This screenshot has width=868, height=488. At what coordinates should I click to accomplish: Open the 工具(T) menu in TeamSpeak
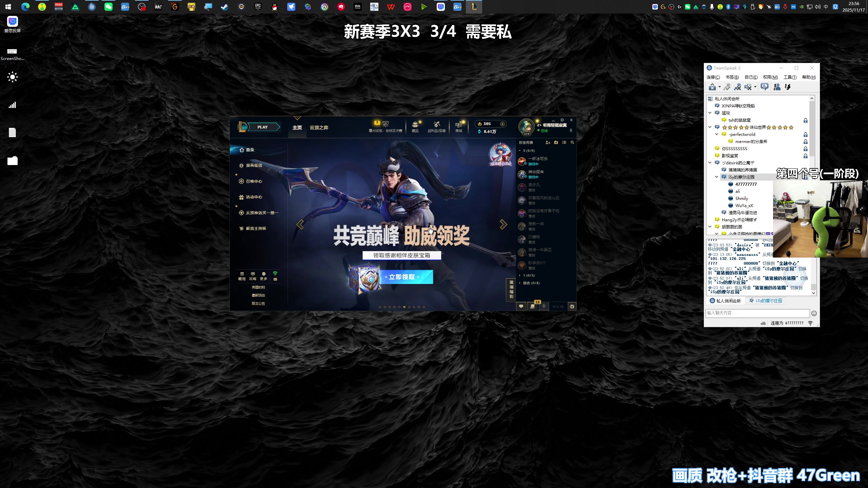pos(790,77)
